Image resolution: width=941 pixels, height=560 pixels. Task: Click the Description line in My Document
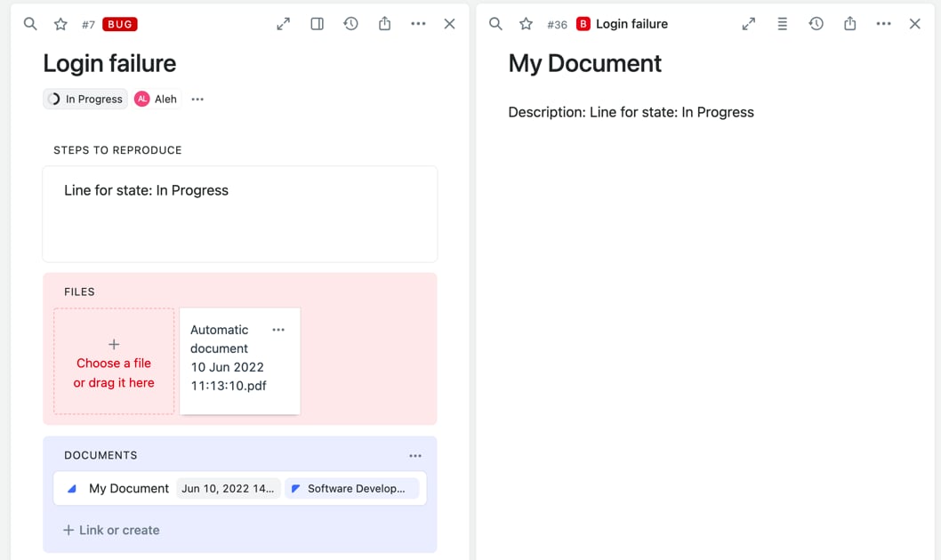coord(631,112)
